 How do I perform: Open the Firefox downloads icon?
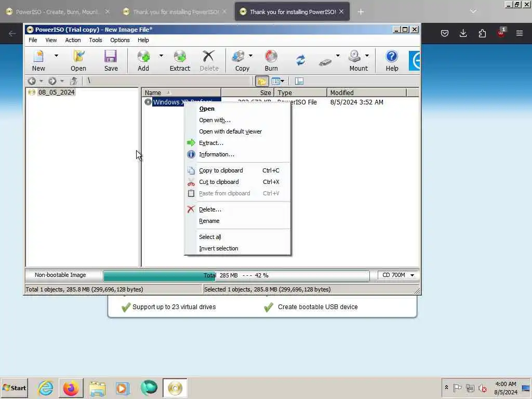pyautogui.click(x=463, y=33)
